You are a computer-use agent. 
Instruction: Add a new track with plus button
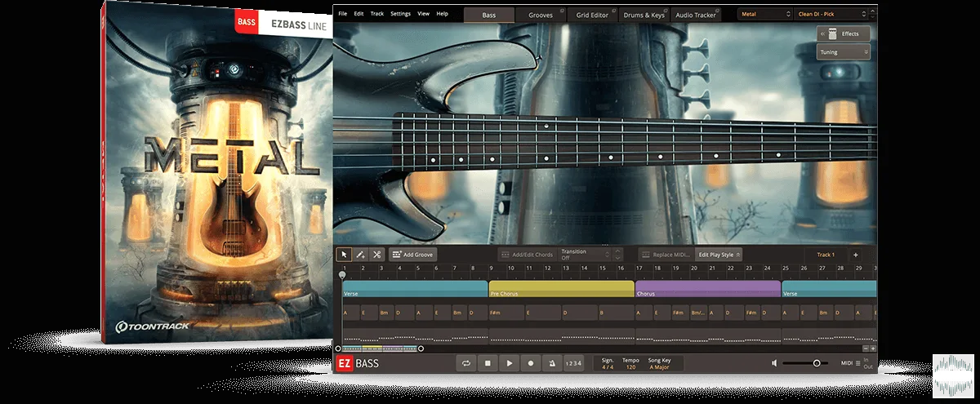coord(856,255)
